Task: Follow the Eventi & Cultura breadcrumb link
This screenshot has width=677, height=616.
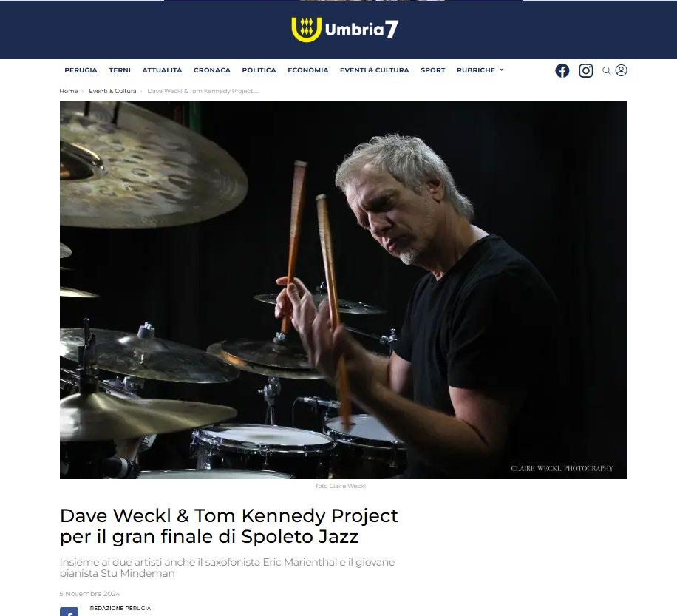Action: [x=112, y=91]
